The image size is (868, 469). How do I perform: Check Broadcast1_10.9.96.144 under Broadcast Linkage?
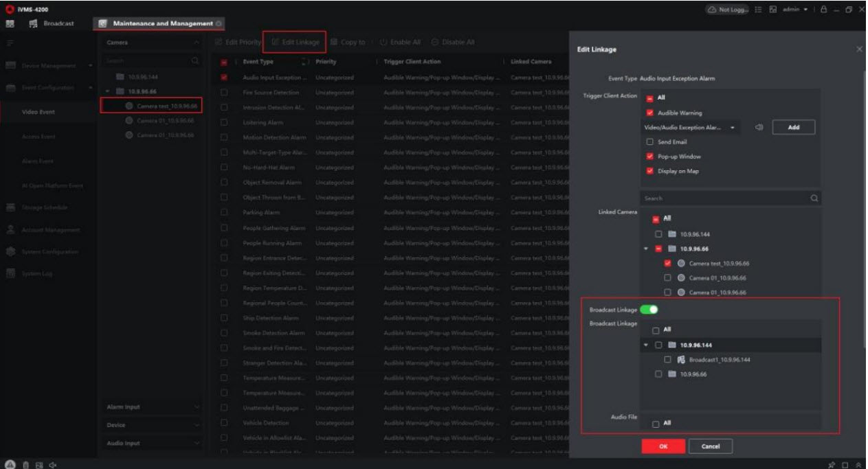(668, 359)
